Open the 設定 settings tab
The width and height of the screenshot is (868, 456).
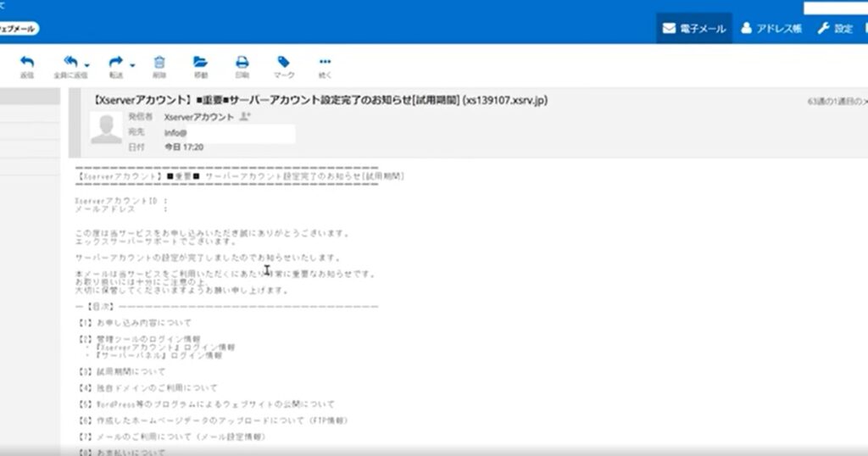point(835,28)
